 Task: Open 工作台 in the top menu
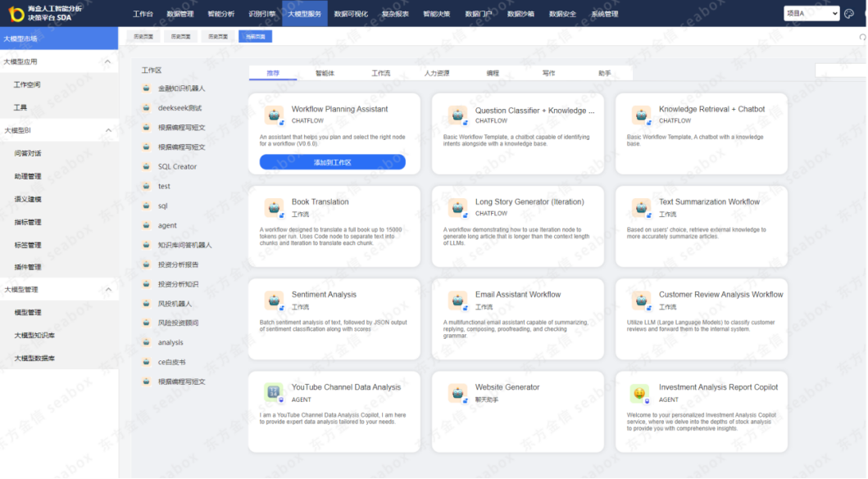143,14
